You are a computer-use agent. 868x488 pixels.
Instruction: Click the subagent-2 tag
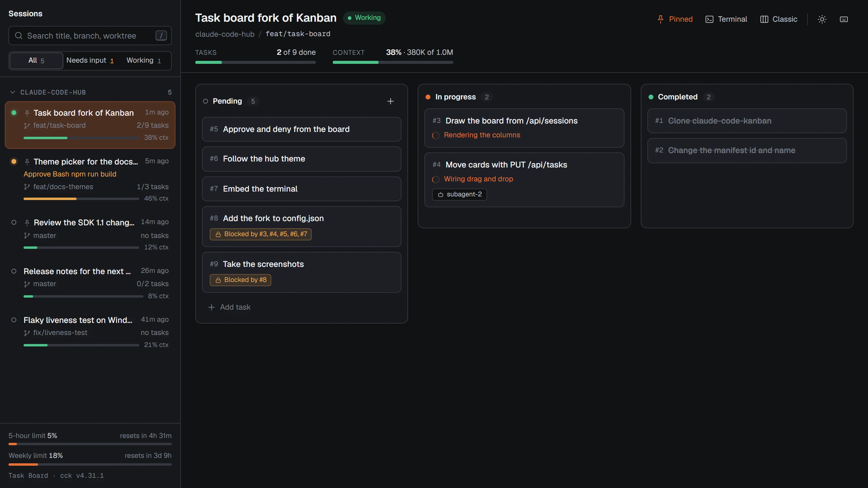(x=460, y=194)
